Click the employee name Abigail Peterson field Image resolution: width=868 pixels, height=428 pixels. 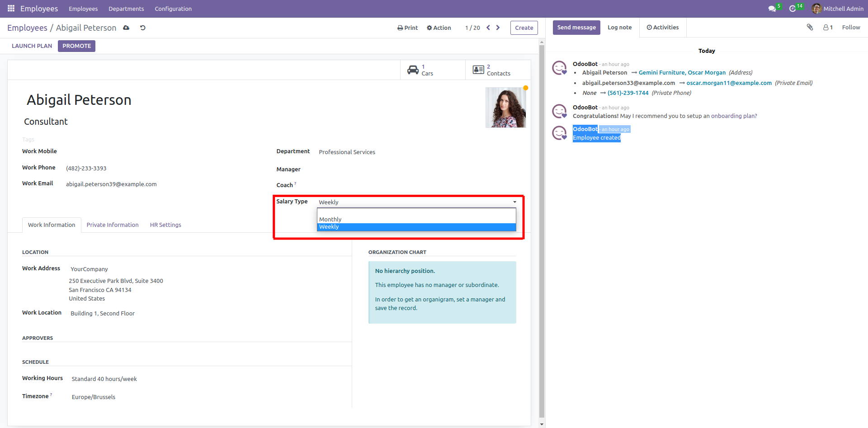click(79, 100)
